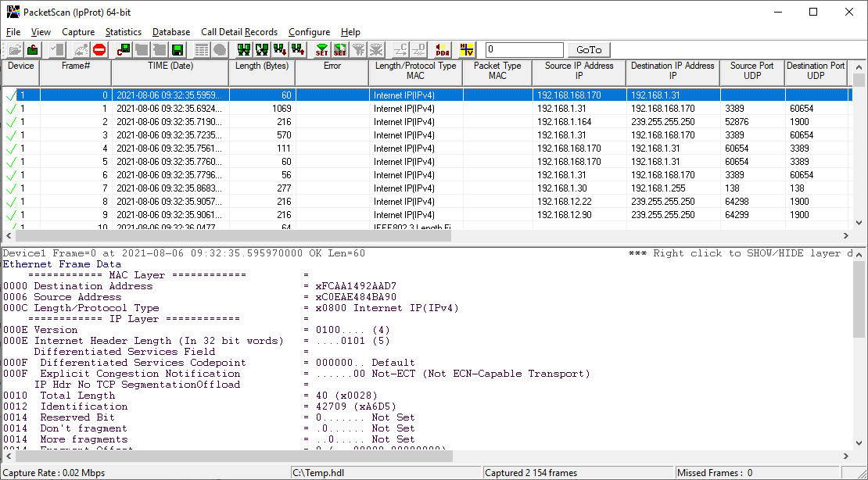Screen dimensions: 868x480
Task: Click the greyed-out D arrows icon
Action: click(x=418, y=50)
